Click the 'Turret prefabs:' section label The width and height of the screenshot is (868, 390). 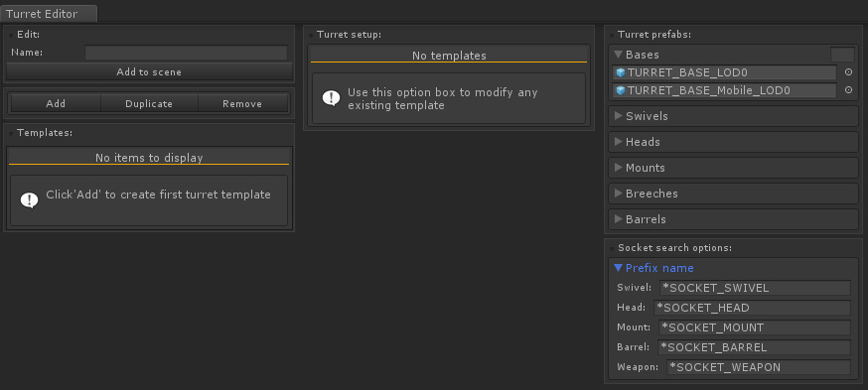point(654,35)
